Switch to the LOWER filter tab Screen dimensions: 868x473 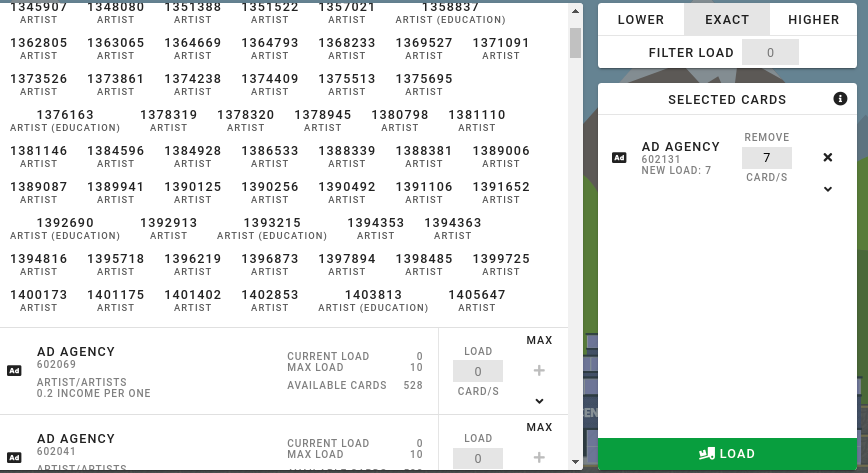tap(640, 19)
